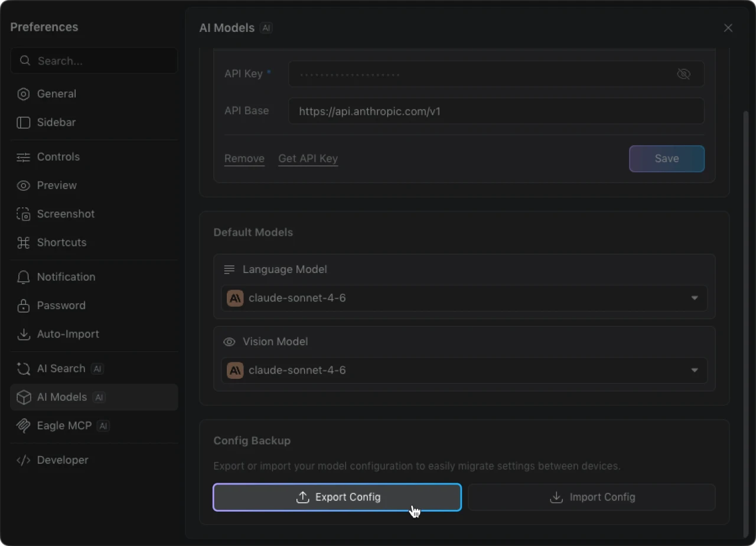This screenshot has height=546, width=756.
Task: Follow the Get API Key link
Action: pyautogui.click(x=308, y=158)
